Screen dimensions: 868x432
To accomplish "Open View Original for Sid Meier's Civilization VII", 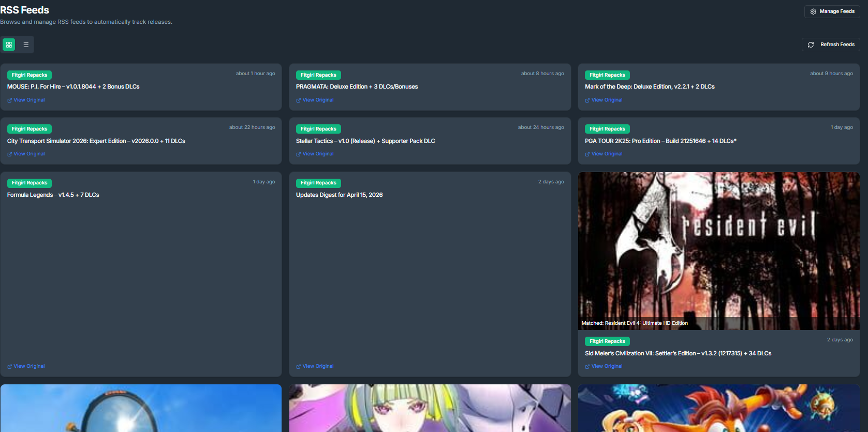I will (x=604, y=366).
